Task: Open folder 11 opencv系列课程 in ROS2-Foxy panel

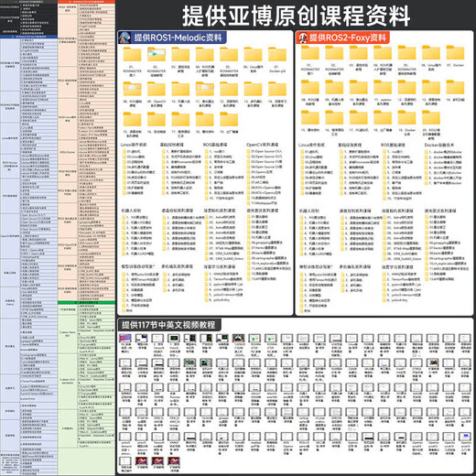Action: point(383,87)
